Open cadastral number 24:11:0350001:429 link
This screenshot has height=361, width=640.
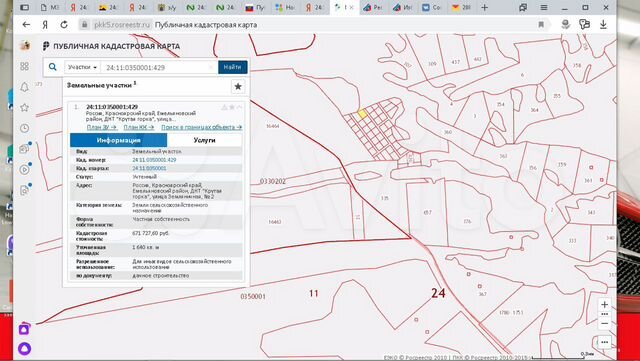click(154, 160)
